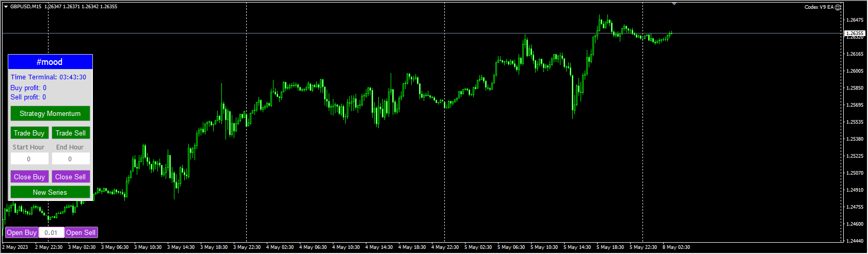
Task: Click the 1.25070 price scale label
Action: [855, 173]
